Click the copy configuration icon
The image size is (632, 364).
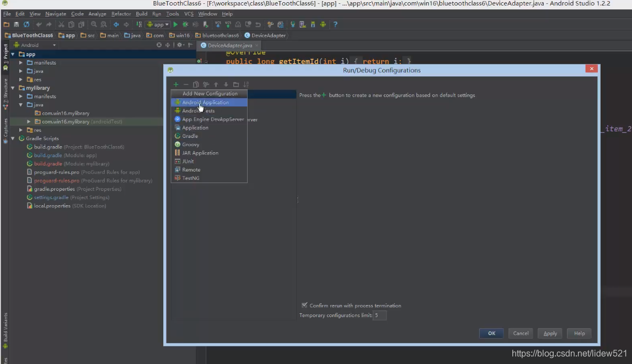tap(196, 84)
